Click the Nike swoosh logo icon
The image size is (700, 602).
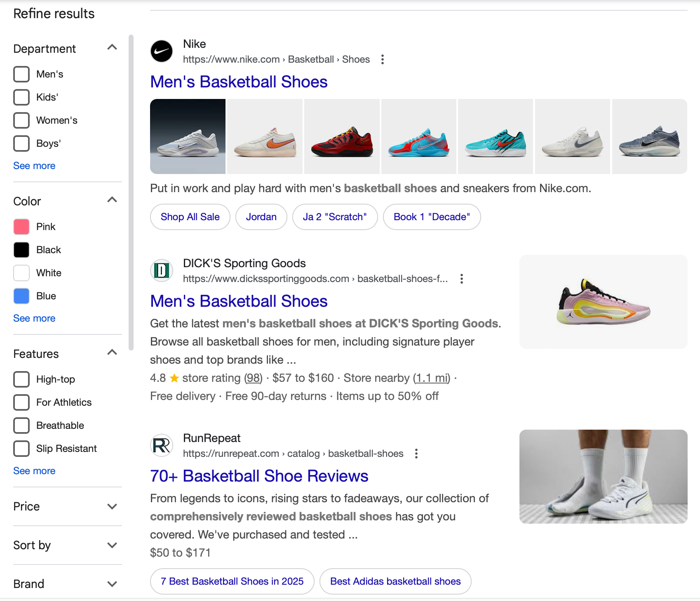(162, 51)
